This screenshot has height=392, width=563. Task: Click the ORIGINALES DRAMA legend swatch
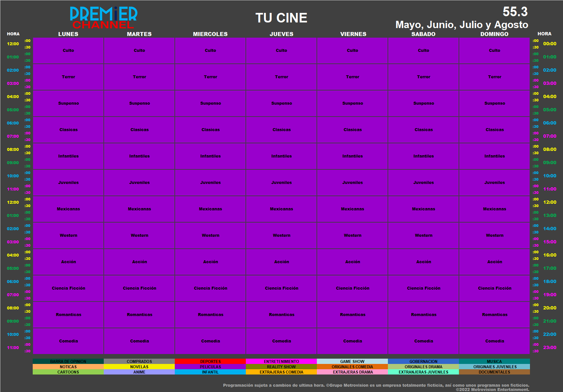(423, 367)
